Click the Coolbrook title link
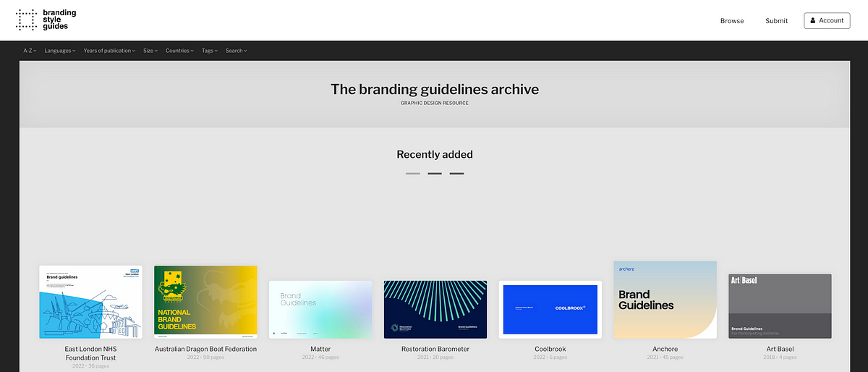This screenshot has height=372, width=868. 550,349
